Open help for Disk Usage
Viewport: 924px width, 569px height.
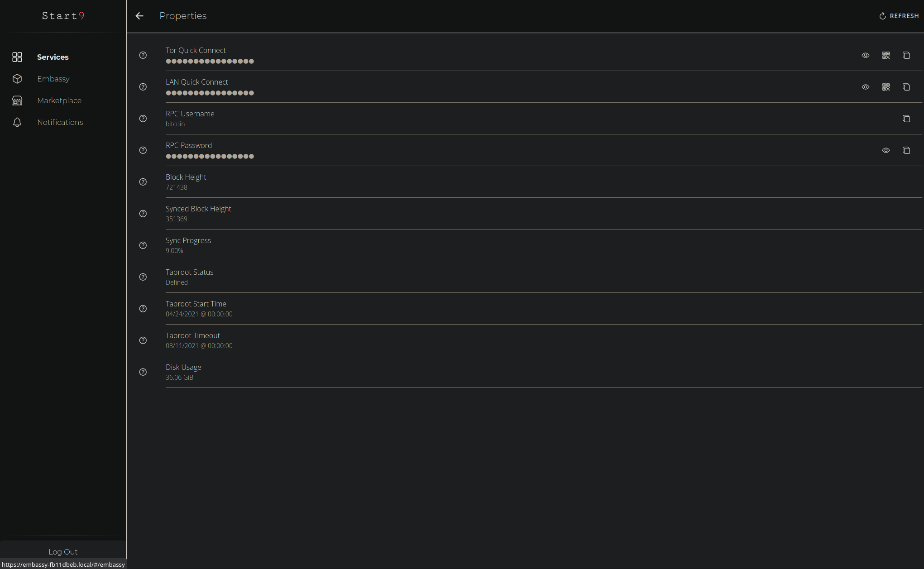pos(143,372)
